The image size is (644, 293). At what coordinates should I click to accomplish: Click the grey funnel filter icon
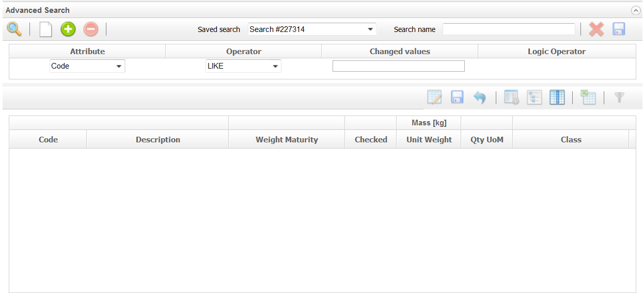point(619,97)
